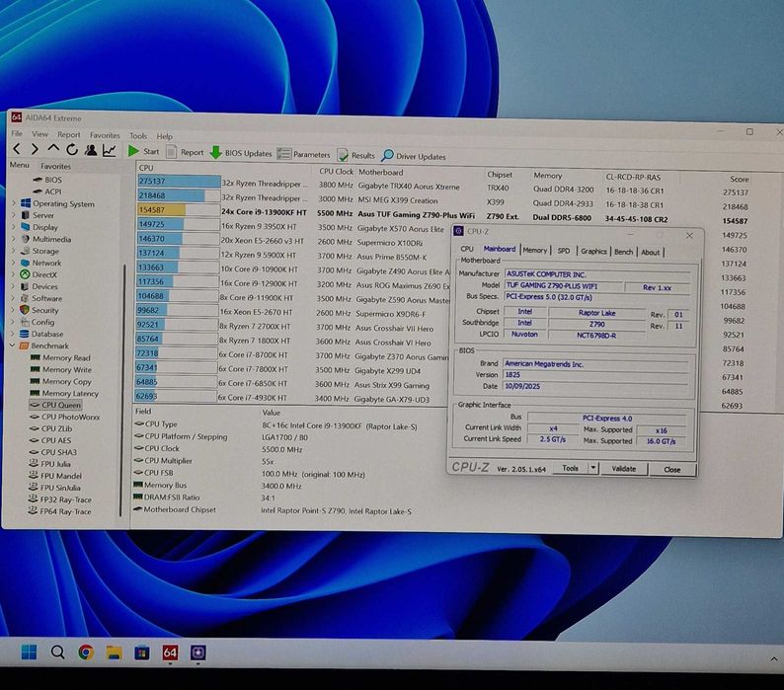This screenshot has height=690, width=784.
Task: Go back with the AIDA64 toolbar Back arrow
Action: (17, 149)
